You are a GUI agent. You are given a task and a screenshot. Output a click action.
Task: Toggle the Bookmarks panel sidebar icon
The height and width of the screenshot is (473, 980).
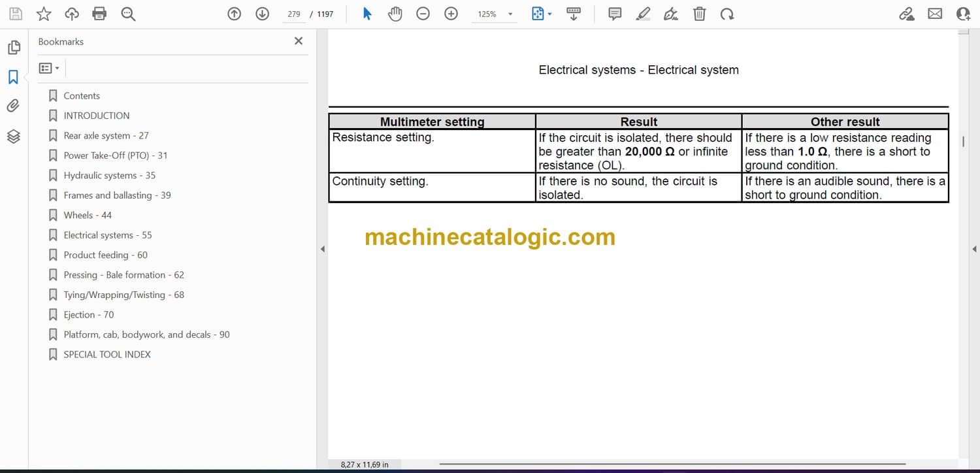tap(13, 77)
